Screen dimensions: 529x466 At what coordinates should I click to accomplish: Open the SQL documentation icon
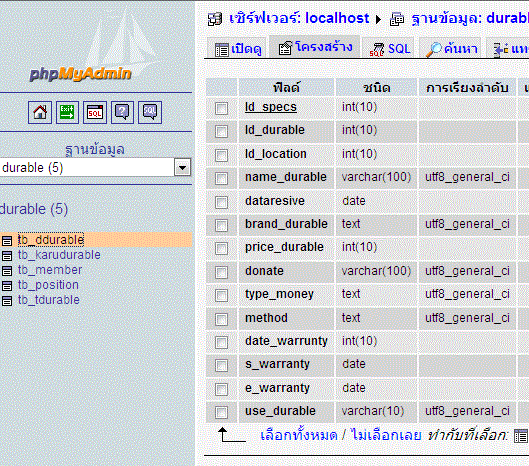(x=150, y=112)
